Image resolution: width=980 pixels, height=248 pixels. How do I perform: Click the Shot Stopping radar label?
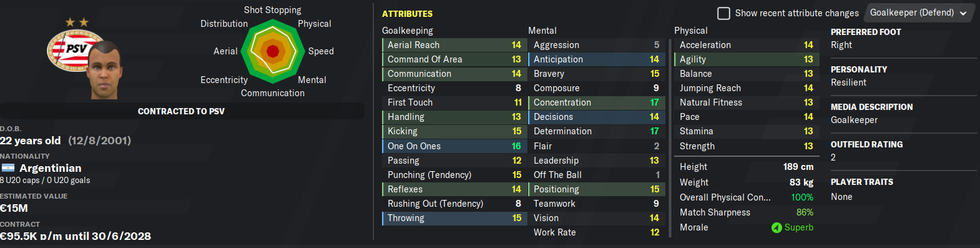(273, 10)
